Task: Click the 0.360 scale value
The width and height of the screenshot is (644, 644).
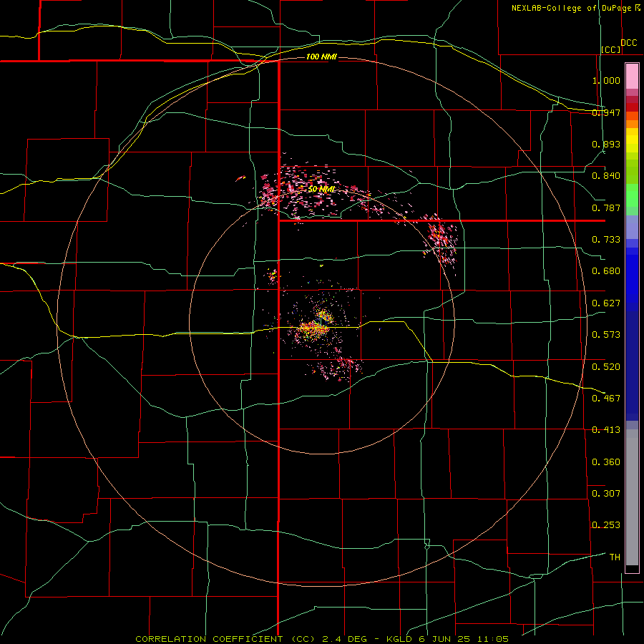Action: [x=606, y=462]
